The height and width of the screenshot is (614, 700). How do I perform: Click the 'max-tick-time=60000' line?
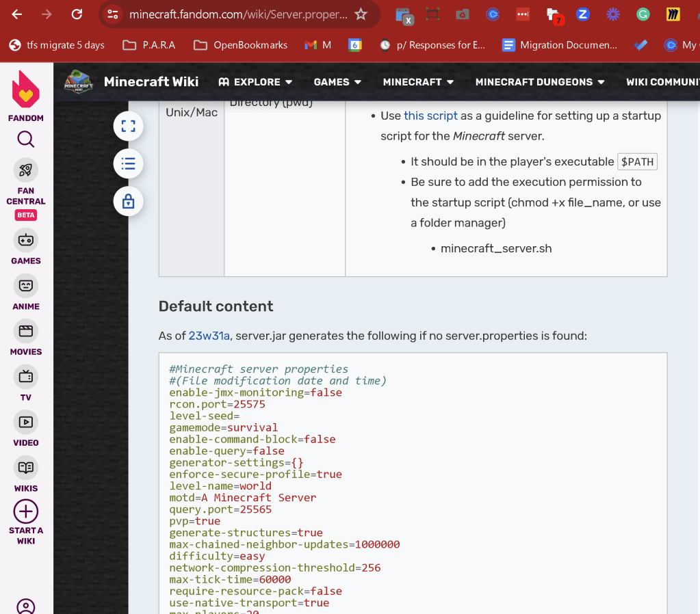[230, 579]
